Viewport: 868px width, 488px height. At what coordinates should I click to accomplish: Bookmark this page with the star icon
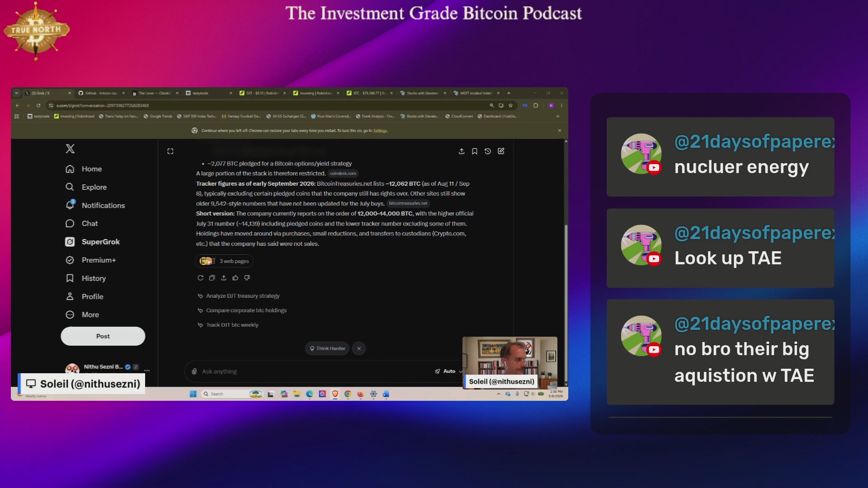pos(510,105)
